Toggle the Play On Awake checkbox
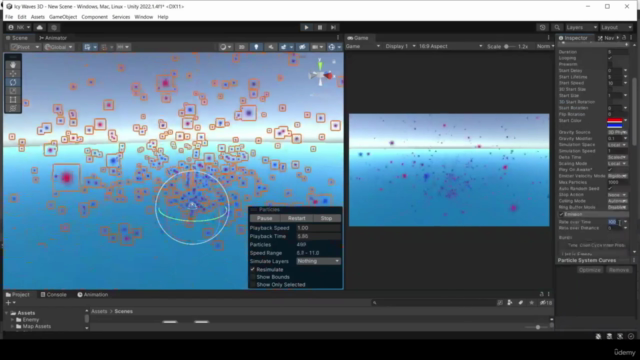 click(x=610, y=169)
